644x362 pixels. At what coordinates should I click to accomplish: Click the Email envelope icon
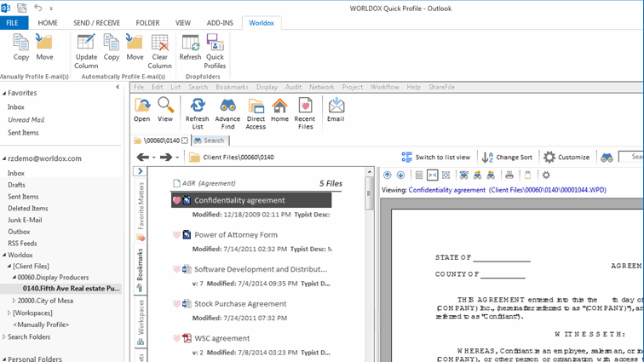click(x=336, y=105)
